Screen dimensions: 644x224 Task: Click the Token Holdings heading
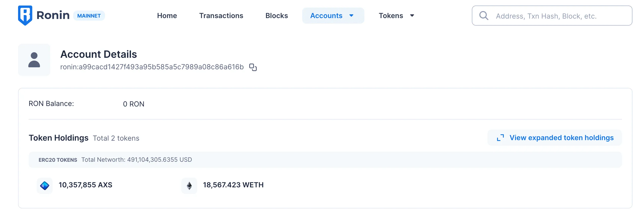[58, 138]
